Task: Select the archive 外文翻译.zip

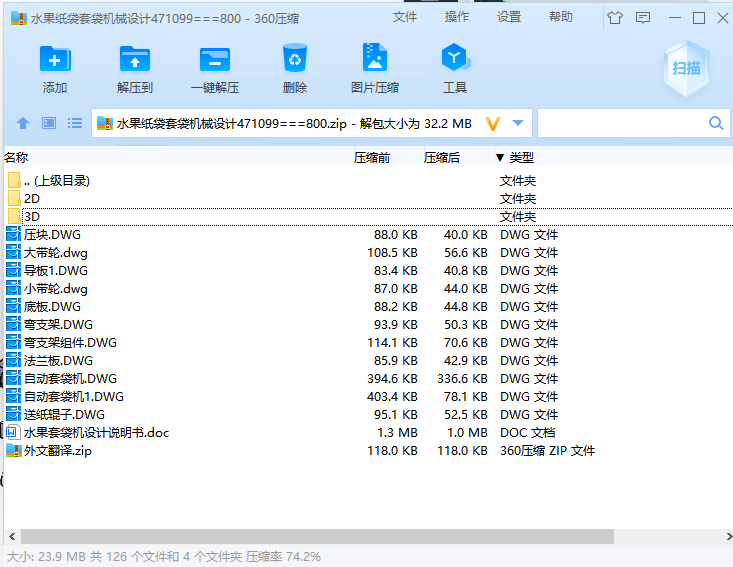Action: coord(368,451)
